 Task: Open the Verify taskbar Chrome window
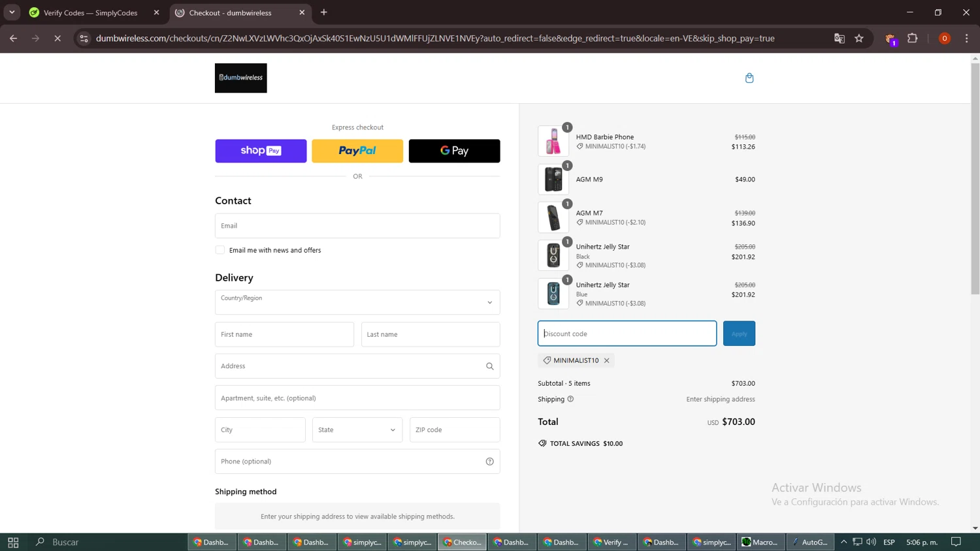pyautogui.click(x=612, y=542)
